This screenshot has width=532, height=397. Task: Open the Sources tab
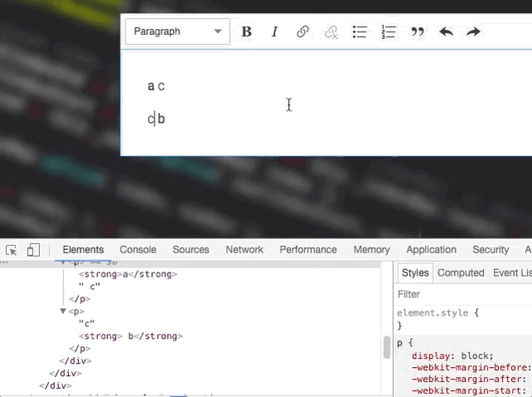190,250
